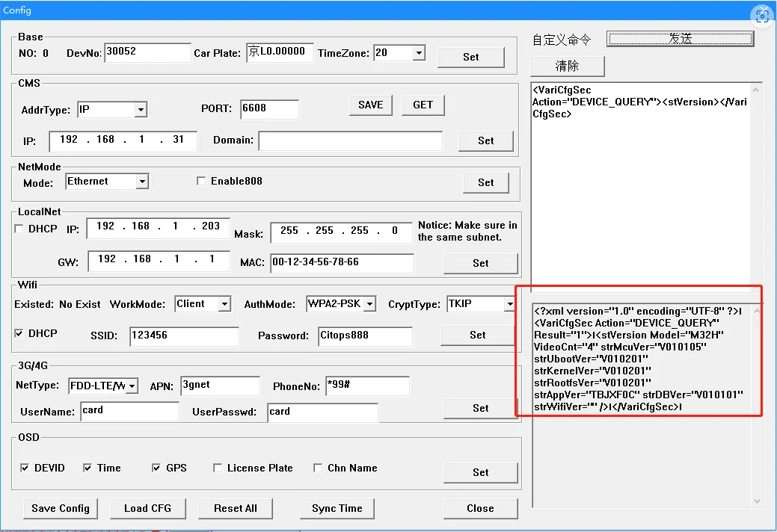This screenshot has width=777, height=532.
Task: Click the APN input field
Action: click(x=220, y=386)
